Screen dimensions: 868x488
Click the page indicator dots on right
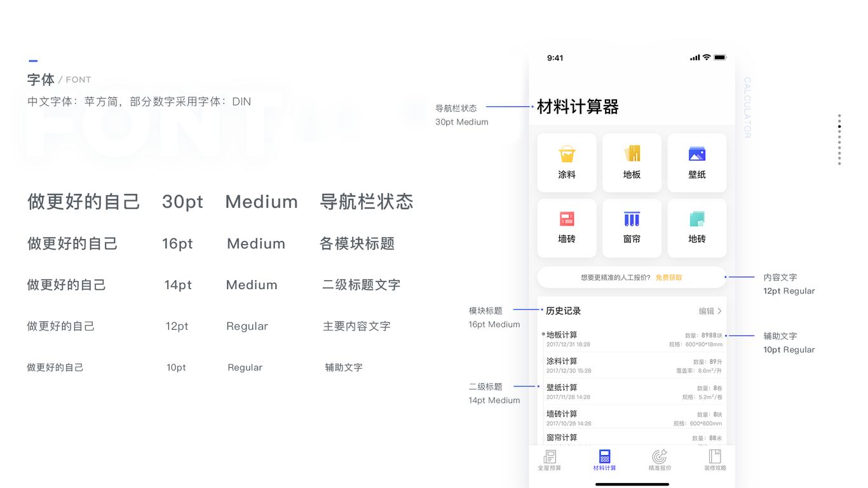839,140
